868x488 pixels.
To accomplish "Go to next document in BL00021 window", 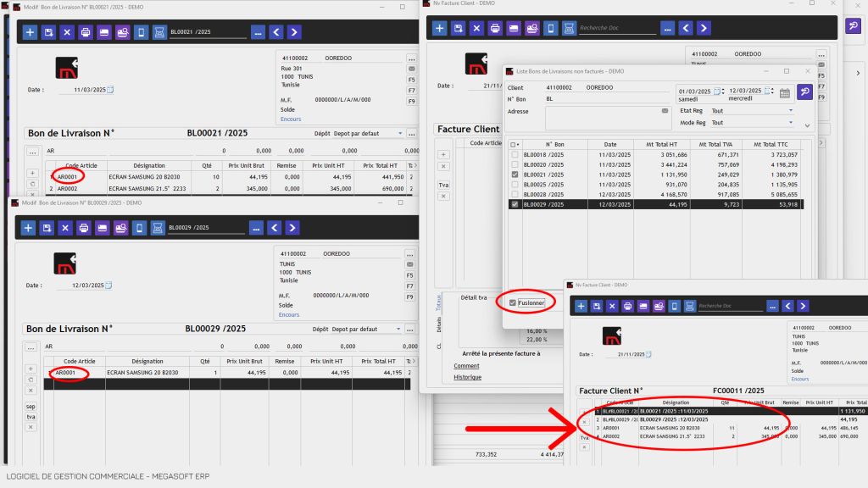I will pyautogui.click(x=294, y=32).
